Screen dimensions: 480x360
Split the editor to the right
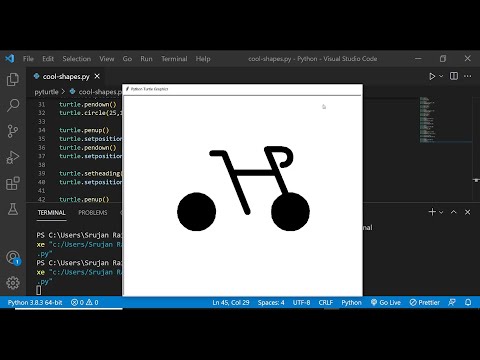click(454, 76)
